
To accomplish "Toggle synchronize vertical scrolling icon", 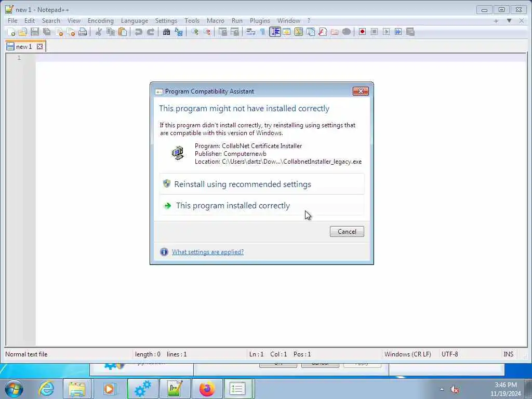I will coord(222,32).
